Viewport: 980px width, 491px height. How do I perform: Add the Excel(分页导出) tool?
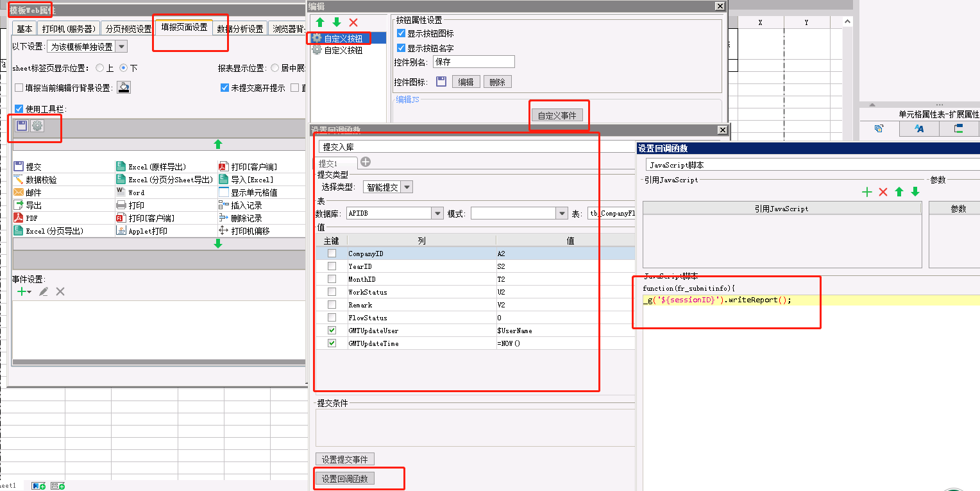point(49,231)
